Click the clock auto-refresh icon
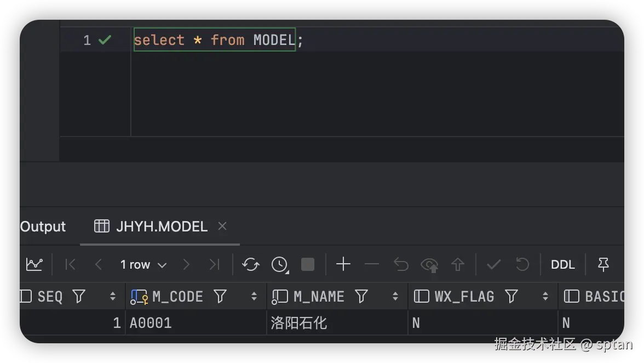The height and width of the screenshot is (363, 644). click(x=280, y=265)
